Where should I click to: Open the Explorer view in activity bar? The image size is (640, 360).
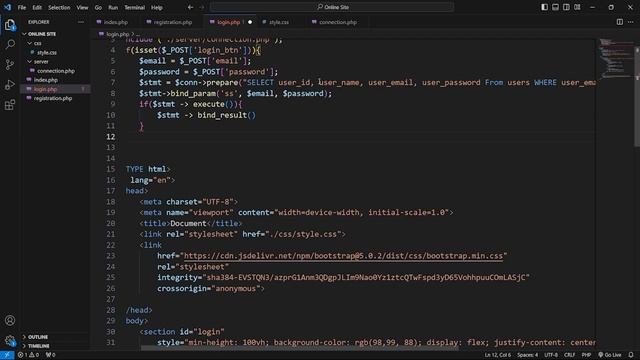10,25
